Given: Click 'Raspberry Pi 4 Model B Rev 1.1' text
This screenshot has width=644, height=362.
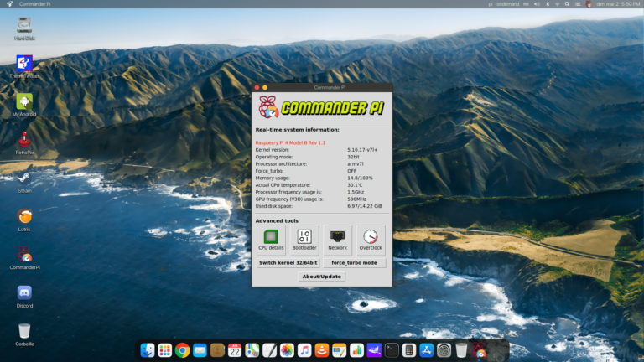Looking at the screenshot, I should coord(290,142).
